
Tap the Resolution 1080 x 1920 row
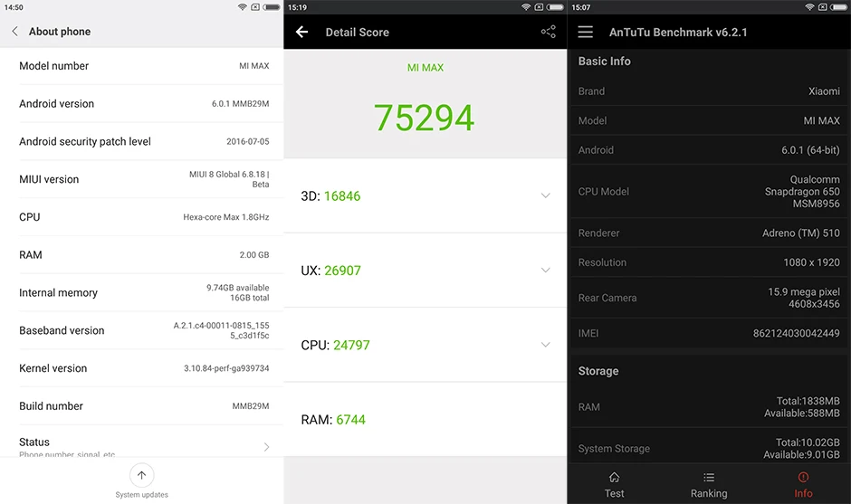point(709,262)
